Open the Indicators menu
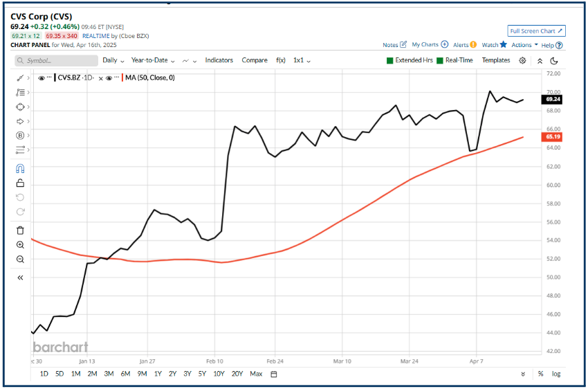588x389 pixels. pyautogui.click(x=219, y=60)
